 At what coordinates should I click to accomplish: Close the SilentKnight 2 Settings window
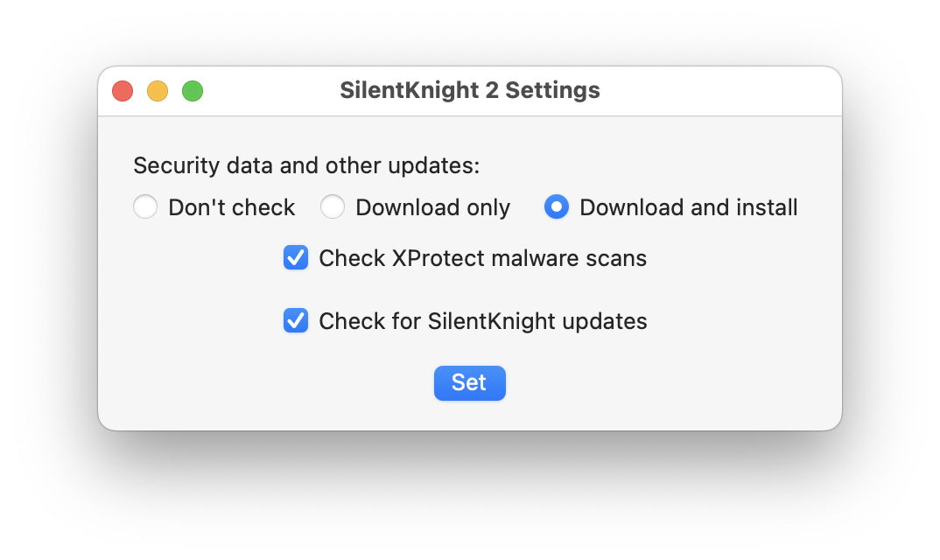(x=123, y=91)
